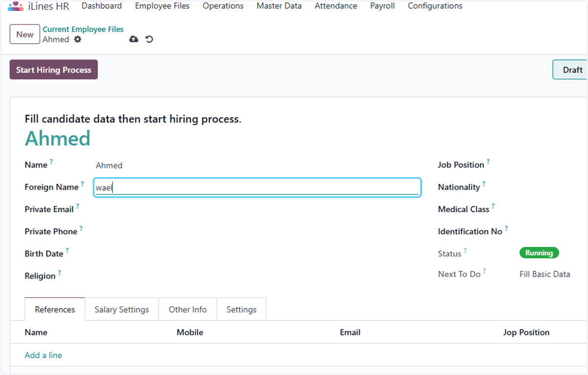Click Start Hiring Process button
The image size is (588, 375).
(x=54, y=70)
